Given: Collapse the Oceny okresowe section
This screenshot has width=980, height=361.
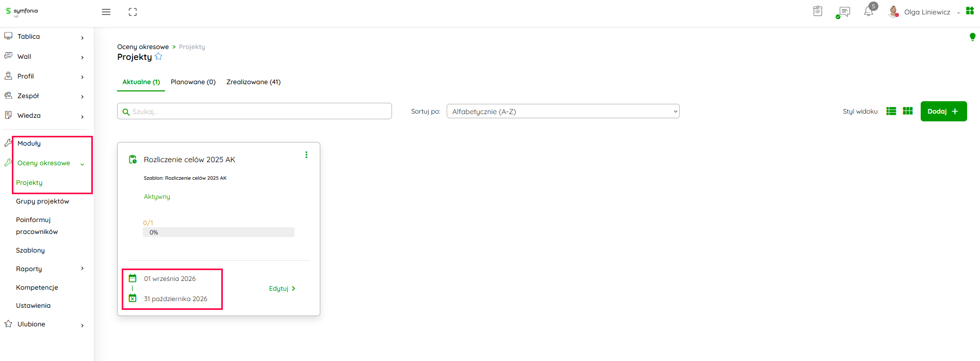Looking at the screenshot, I should (x=82, y=164).
